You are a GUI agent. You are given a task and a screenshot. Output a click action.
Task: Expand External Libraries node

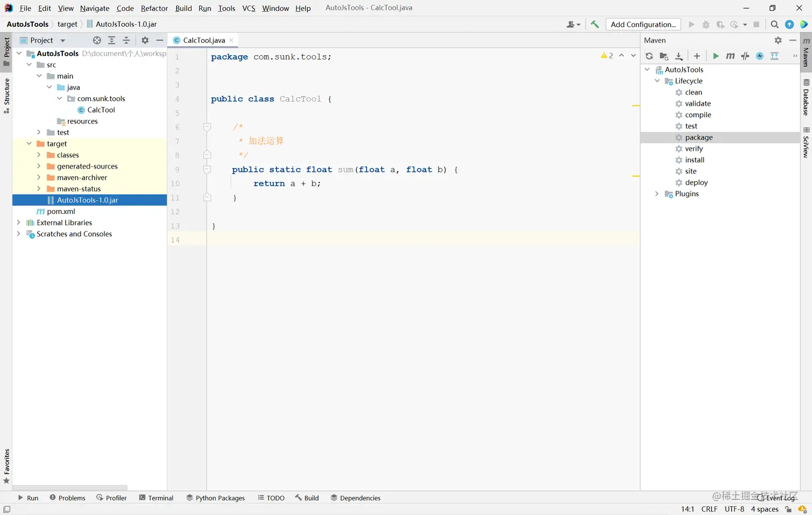(19, 222)
